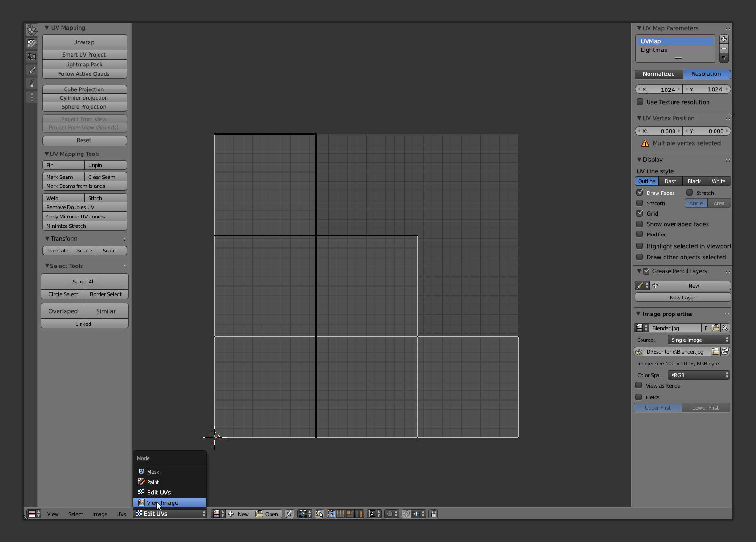
Task: Toggle the pin image icon in header
Action: click(x=289, y=514)
